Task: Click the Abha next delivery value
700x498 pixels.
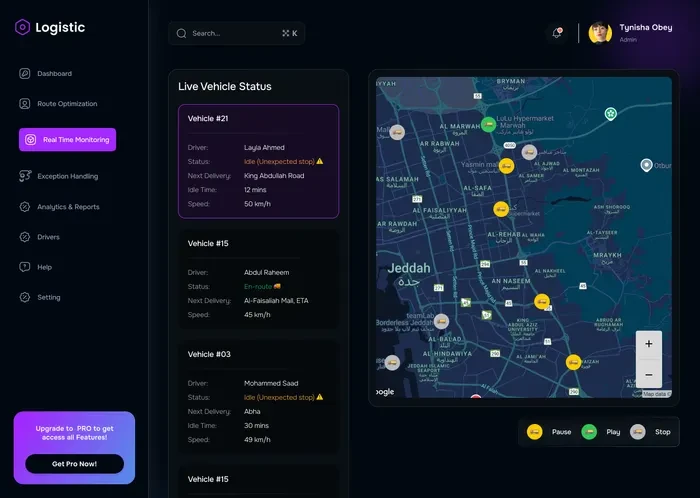Action: (252, 411)
